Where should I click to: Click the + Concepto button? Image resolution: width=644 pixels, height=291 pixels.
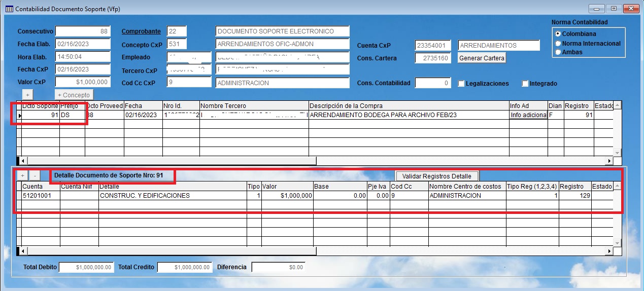pyautogui.click(x=74, y=95)
